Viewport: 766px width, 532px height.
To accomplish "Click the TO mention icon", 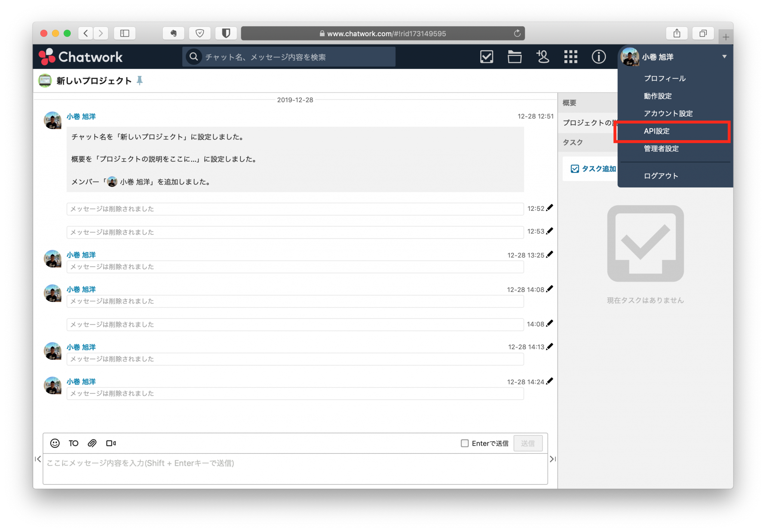I will click(x=73, y=443).
